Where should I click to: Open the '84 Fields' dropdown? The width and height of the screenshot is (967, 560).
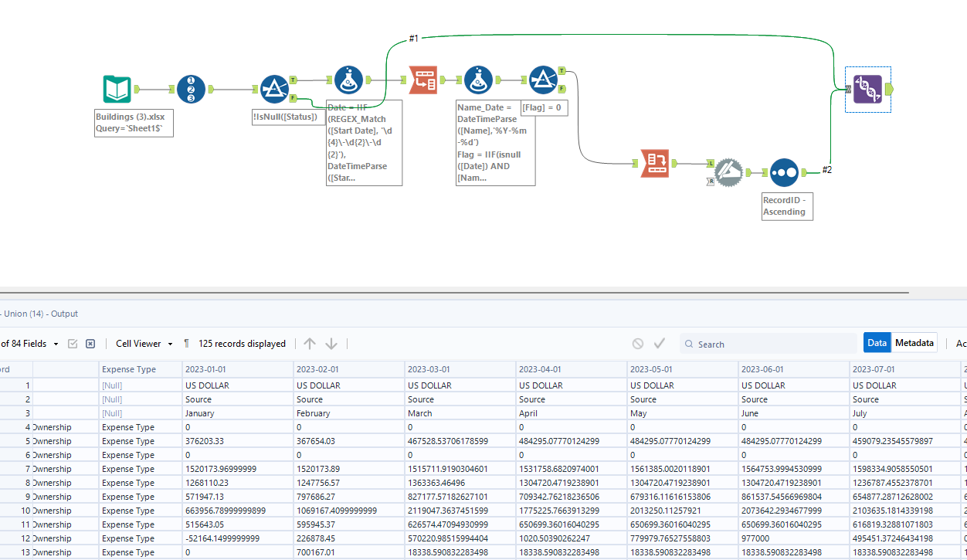click(54, 344)
